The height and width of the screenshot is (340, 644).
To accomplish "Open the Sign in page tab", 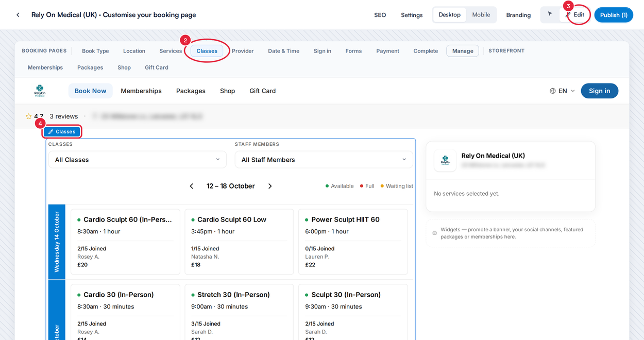I will click(323, 51).
